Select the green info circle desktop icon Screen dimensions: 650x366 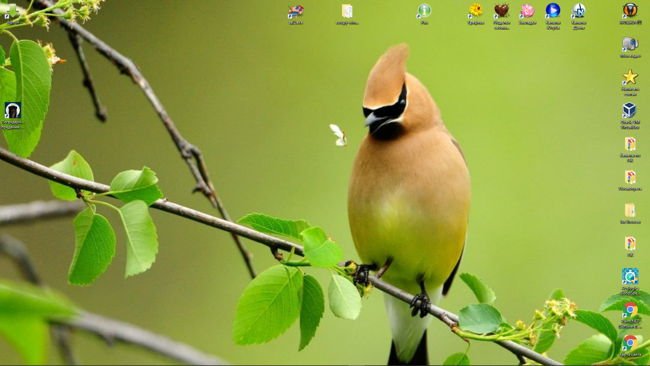[424, 11]
